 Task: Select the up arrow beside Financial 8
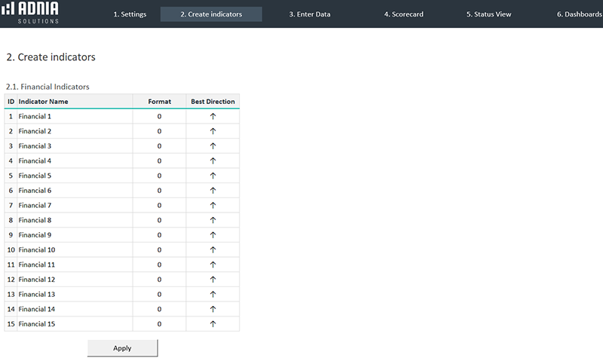click(213, 220)
